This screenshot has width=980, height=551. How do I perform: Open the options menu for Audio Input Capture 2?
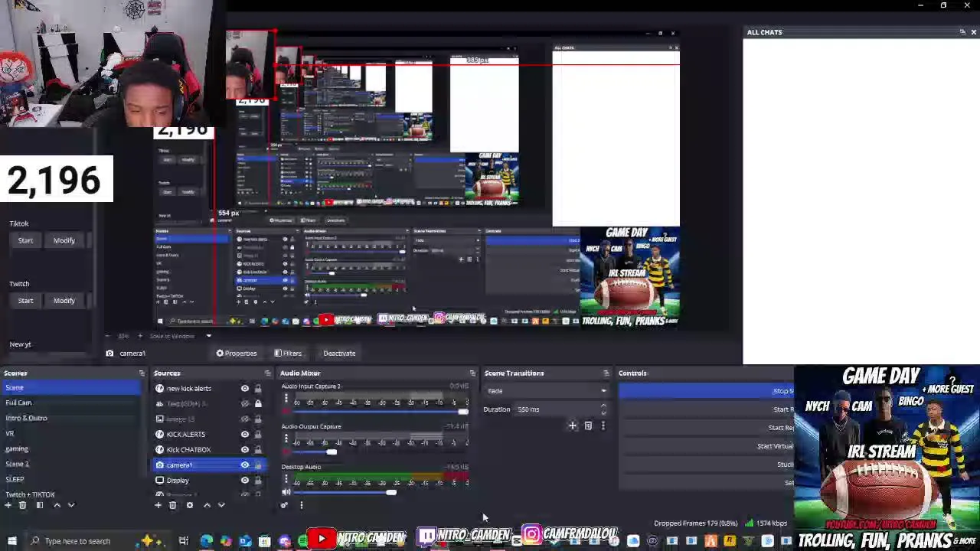tap(286, 399)
